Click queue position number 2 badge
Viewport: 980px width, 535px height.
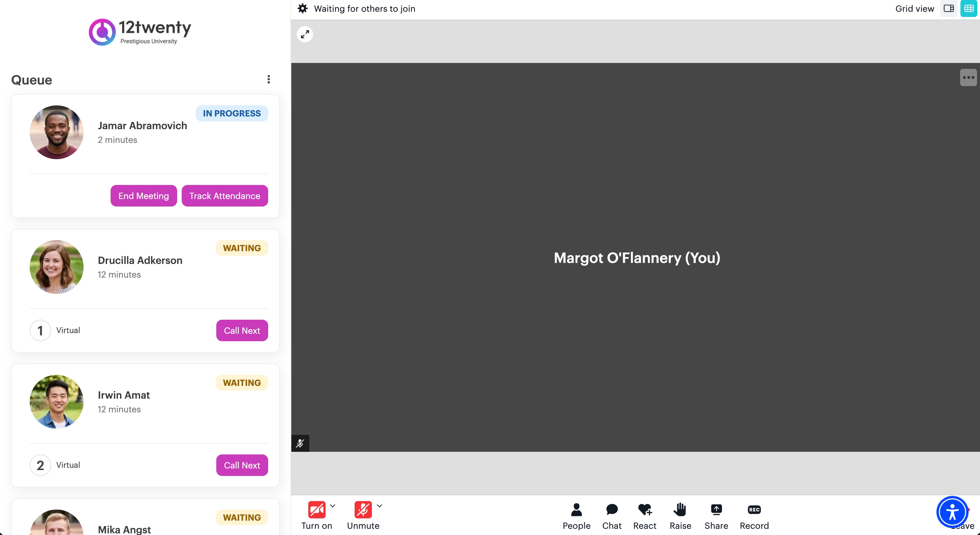pos(40,465)
